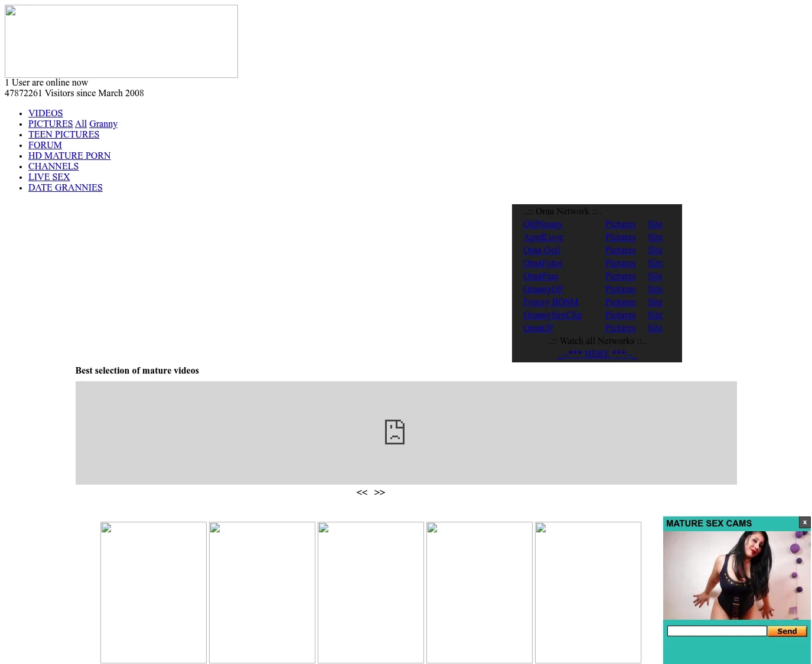Navigate to LIVE SEX link
Screen dimensions: 812x664
[49, 177]
